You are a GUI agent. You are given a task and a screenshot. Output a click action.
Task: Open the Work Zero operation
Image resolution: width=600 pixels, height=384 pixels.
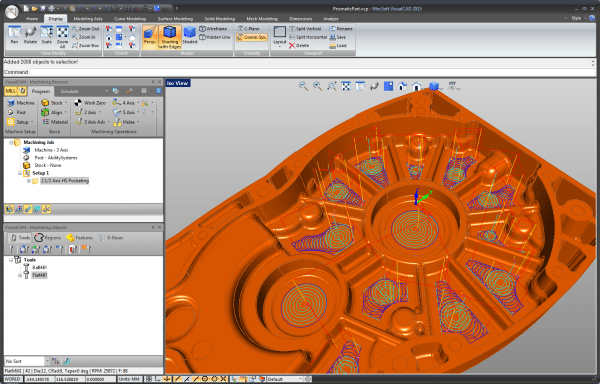point(90,103)
